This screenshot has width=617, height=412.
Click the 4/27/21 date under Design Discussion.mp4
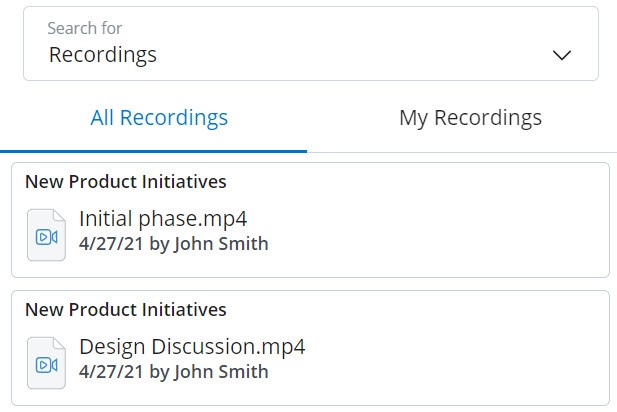coord(110,372)
